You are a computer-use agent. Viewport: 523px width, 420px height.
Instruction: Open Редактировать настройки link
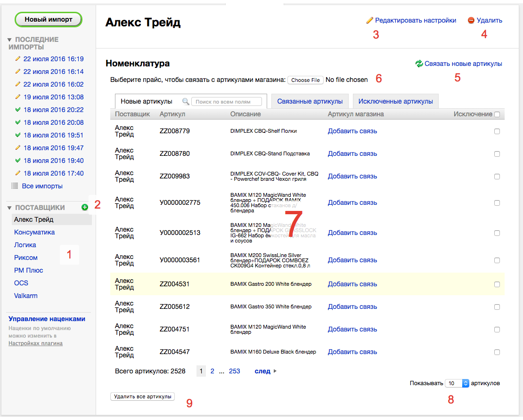pos(416,20)
